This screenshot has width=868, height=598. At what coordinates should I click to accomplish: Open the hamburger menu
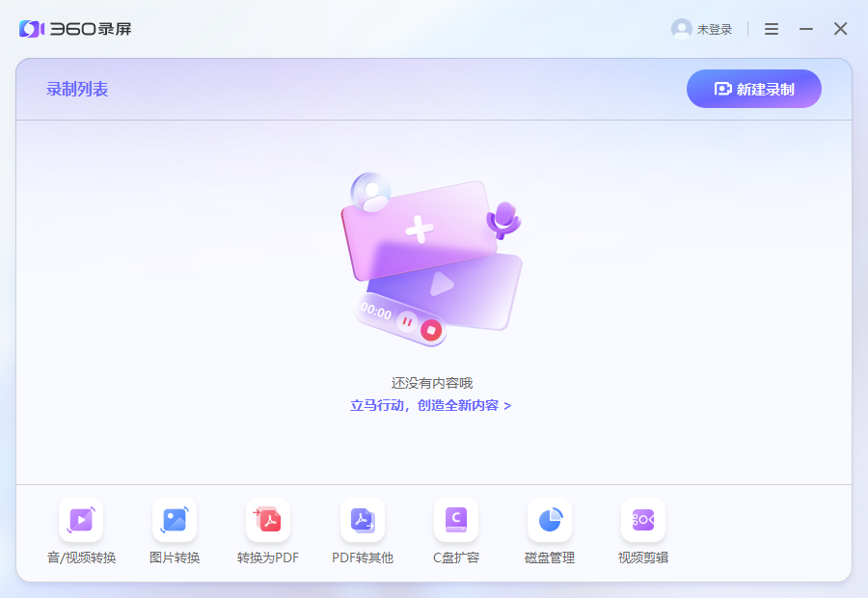771,29
